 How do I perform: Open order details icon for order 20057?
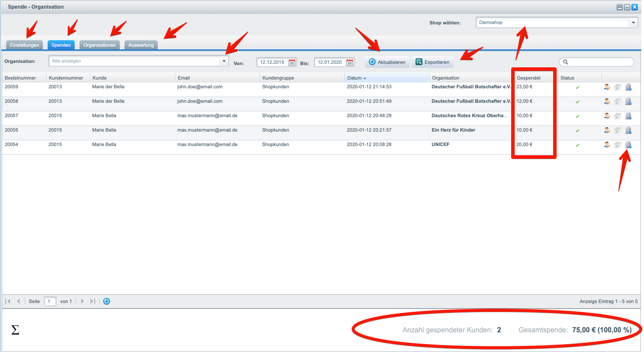point(618,116)
